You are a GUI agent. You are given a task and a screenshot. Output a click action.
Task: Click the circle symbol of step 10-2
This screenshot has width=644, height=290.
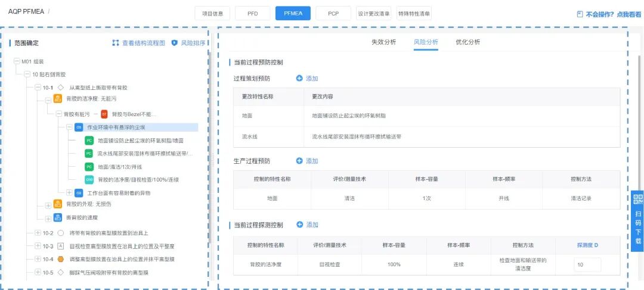point(61,233)
